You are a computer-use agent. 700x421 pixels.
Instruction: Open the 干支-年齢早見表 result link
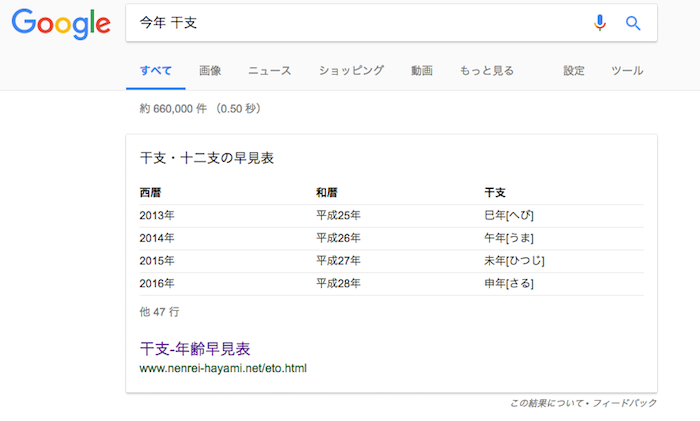pos(195,348)
